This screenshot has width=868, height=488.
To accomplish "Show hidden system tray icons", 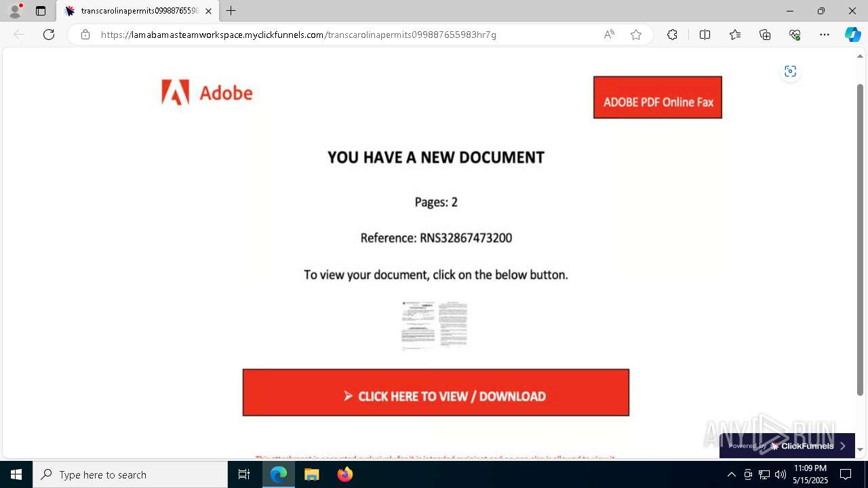I will pyautogui.click(x=732, y=474).
